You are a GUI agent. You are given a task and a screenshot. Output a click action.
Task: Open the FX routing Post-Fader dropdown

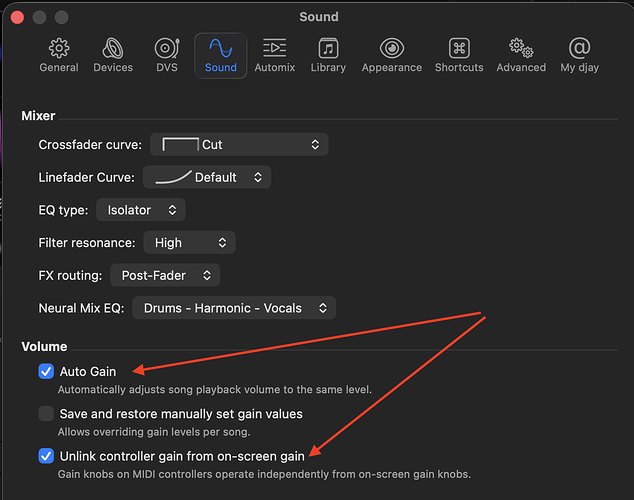(x=165, y=275)
